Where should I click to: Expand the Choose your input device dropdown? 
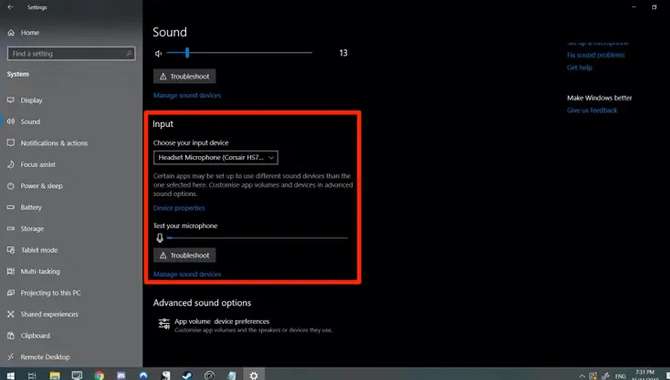[x=216, y=157]
